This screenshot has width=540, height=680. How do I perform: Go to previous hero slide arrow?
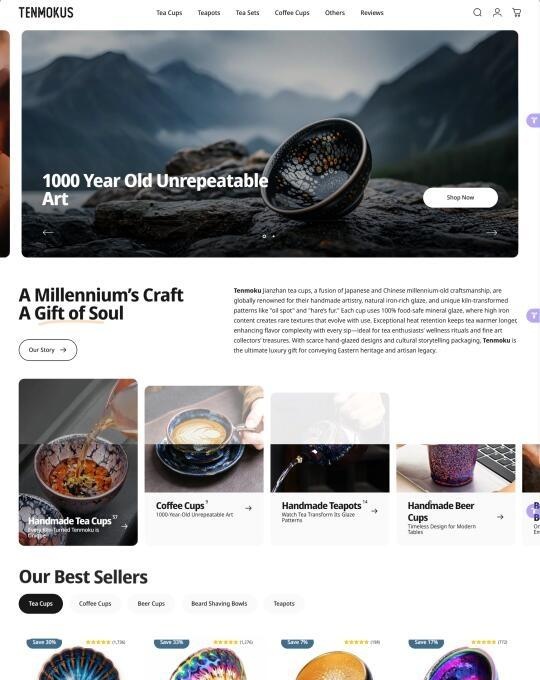[x=48, y=232]
